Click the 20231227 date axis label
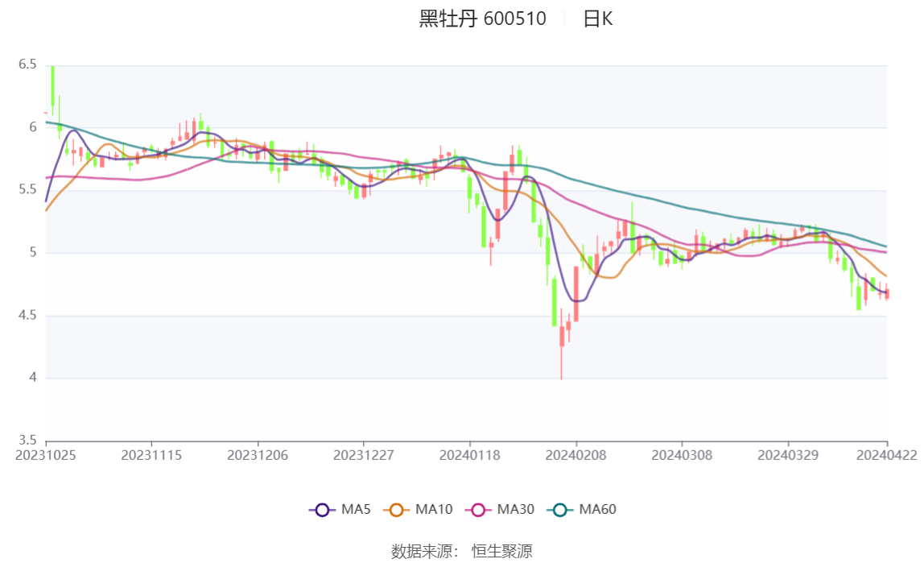The height and width of the screenshot is (563, 924). point(364,455)
